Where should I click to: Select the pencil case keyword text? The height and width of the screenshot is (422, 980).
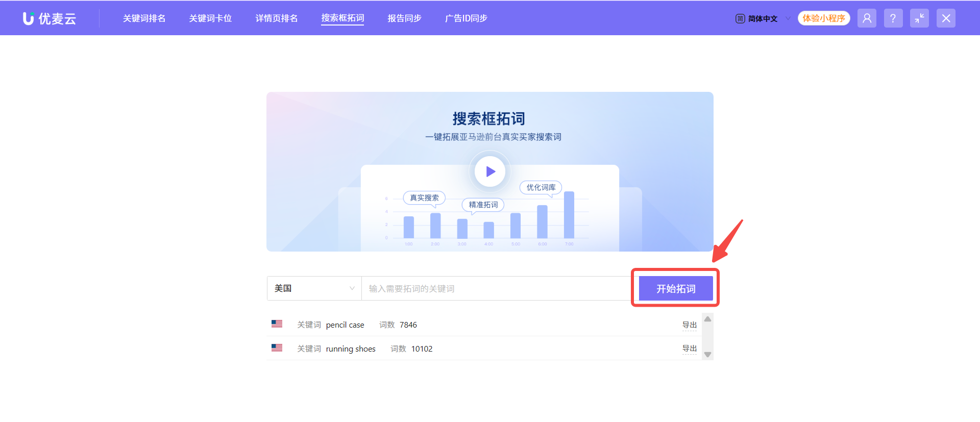point(345,325)
